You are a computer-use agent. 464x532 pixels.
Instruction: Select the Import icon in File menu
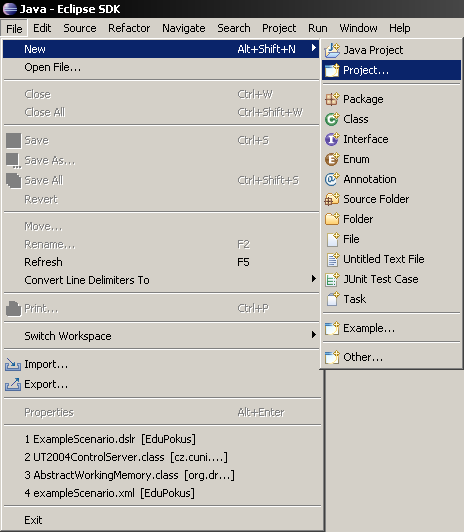pos(13,364)
